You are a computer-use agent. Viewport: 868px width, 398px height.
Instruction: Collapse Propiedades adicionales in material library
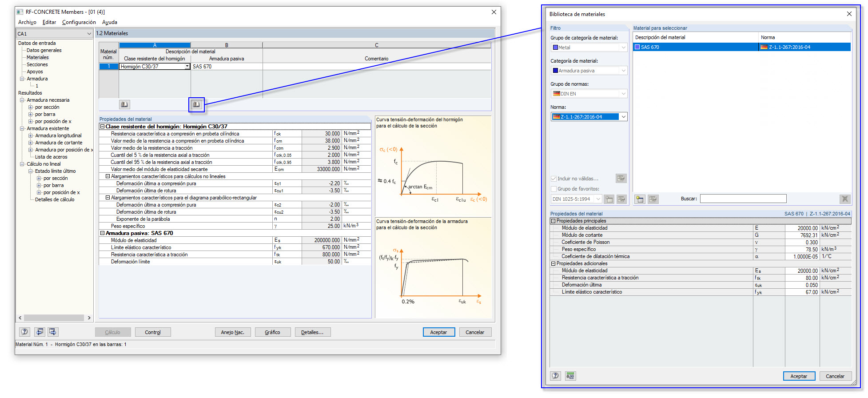pos(553,263)
